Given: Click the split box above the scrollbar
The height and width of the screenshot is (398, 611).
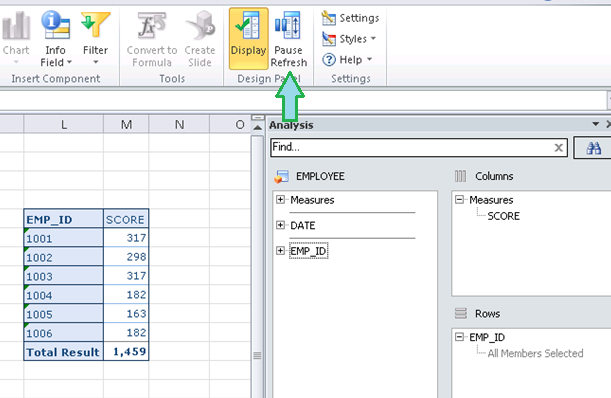Looking at the screenshot, I should tap(257, 117).
